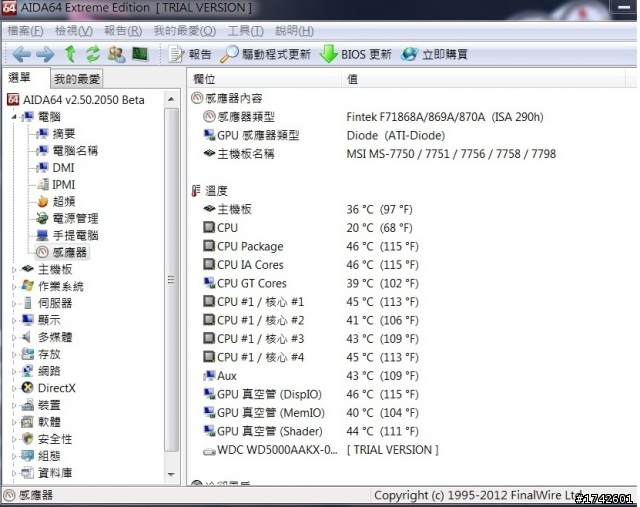Collapse the 電腦 tree node
Viewport: 640px width, 507px height.
14,117
